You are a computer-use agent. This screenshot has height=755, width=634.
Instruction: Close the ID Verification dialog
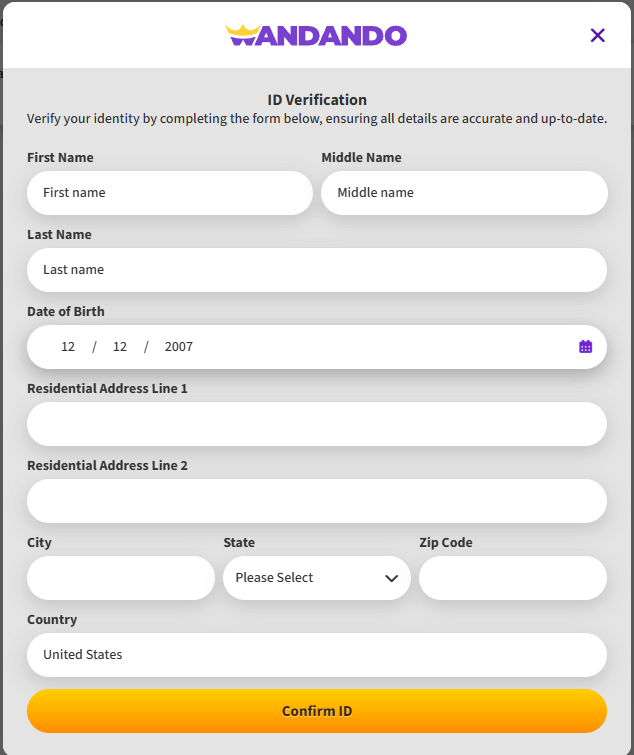[598, 36]
